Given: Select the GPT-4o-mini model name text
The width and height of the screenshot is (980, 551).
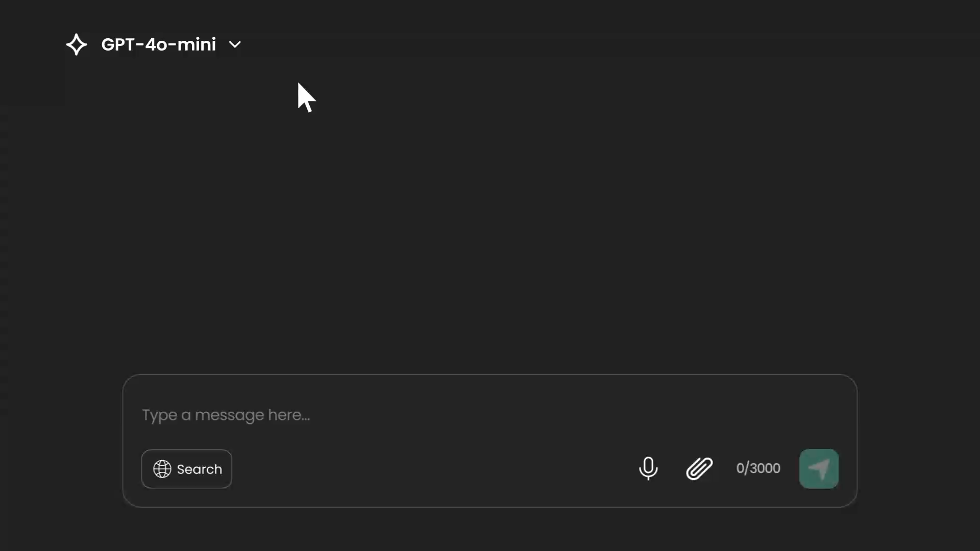Looking at the screenshot, I should (159, 44).
